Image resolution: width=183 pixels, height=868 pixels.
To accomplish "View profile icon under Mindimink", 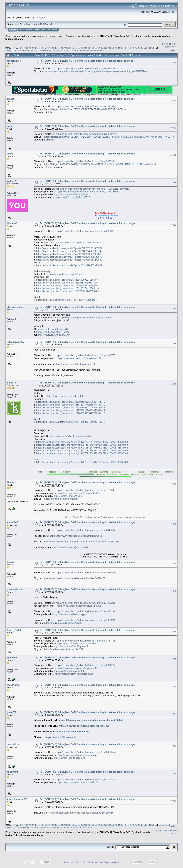I will point(9,794).
